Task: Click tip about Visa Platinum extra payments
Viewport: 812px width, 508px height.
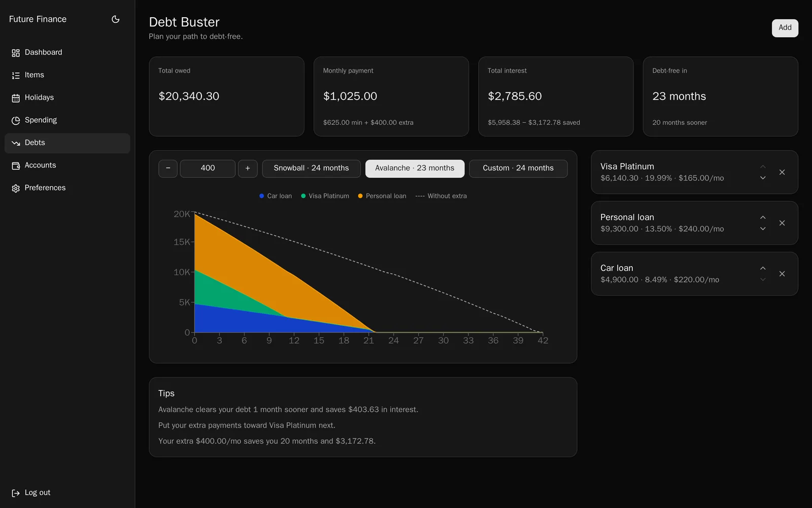Action: [247, 426]
